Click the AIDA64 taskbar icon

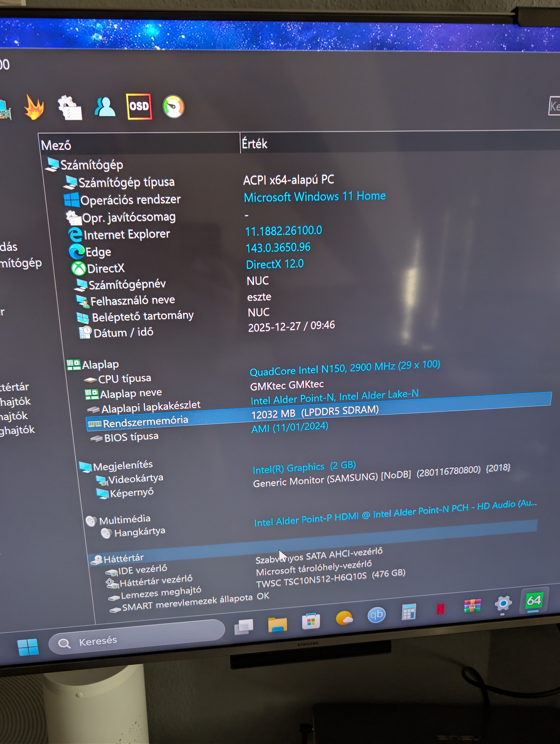[534, 600]
